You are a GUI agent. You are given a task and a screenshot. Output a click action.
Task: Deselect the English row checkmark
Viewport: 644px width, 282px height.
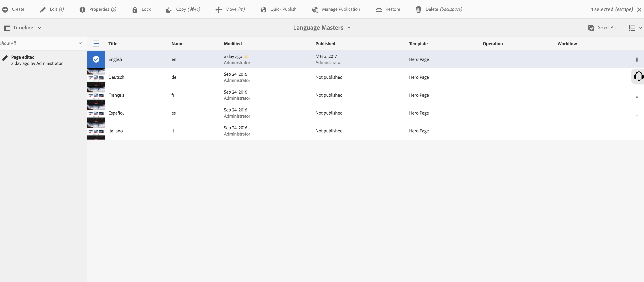[x=96, y=59]
